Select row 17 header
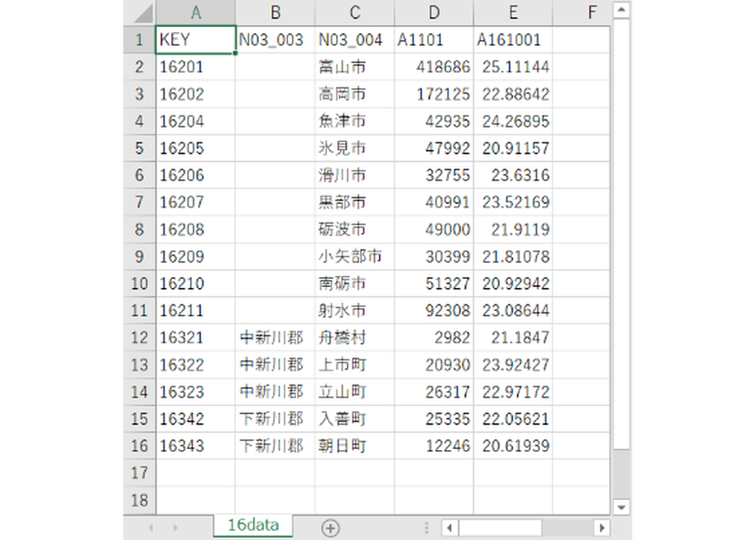The height and width of the screenshot is (540, 756). click(x=139, y=473)
